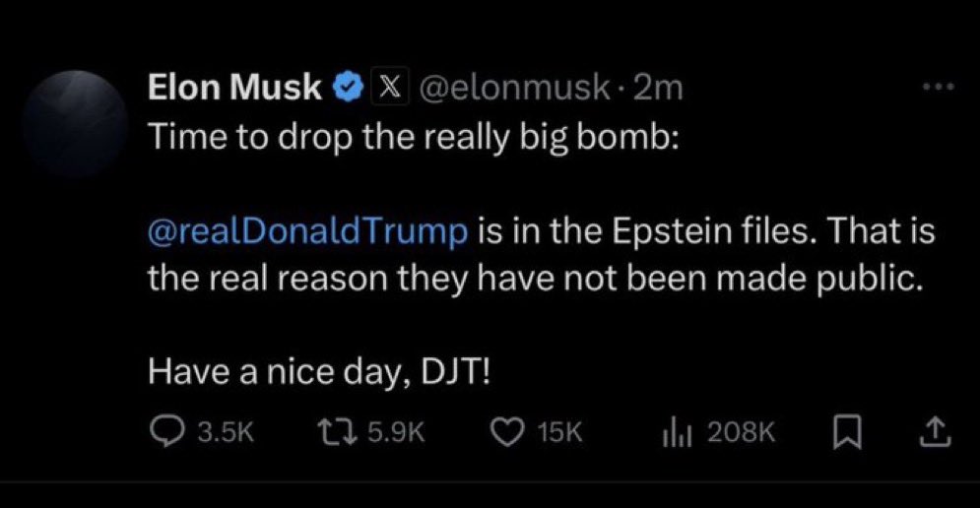Open the dark profile avatar

(75, 121)
